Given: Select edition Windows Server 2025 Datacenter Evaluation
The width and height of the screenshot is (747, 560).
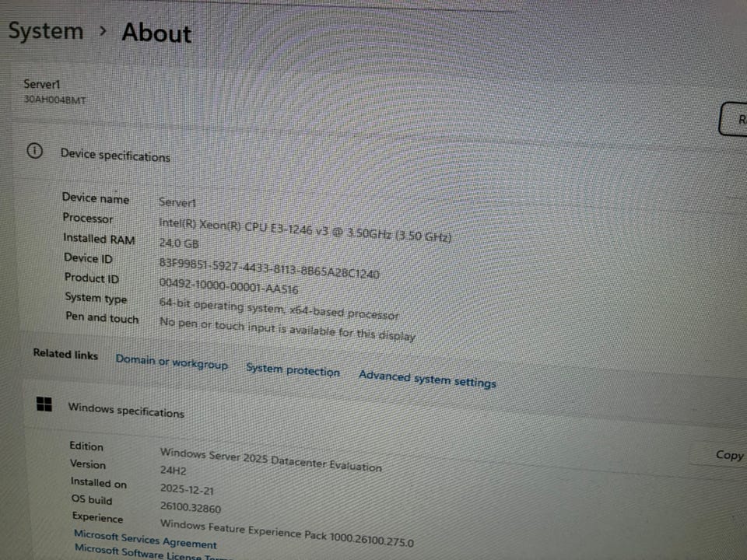Looking at the screenshot, I should 271,460.
